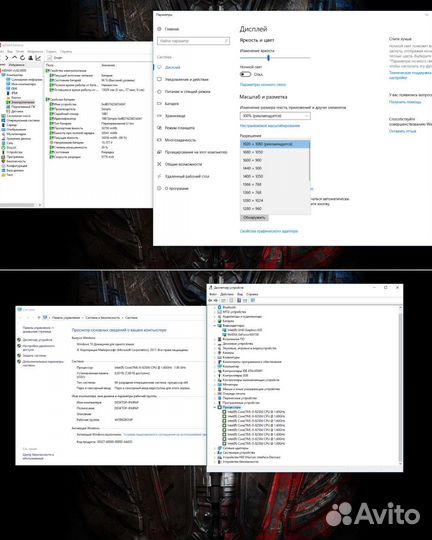The image size is (432, 540).
Task: Click Получить помощь link
Action: (405, 102)
